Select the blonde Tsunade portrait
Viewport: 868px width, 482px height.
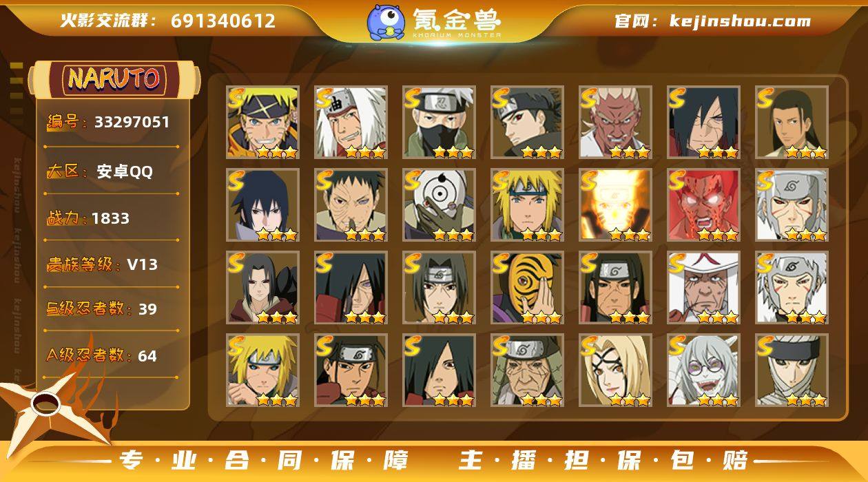(615, 370)
